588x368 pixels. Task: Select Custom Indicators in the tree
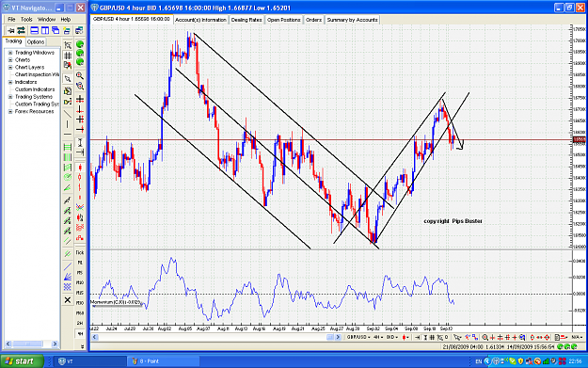tap(35, 89)
